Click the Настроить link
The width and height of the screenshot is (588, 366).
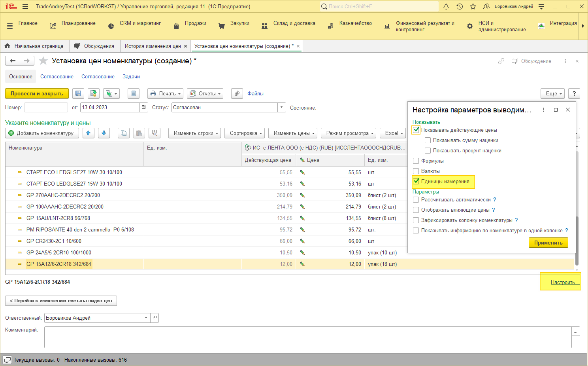564,282
